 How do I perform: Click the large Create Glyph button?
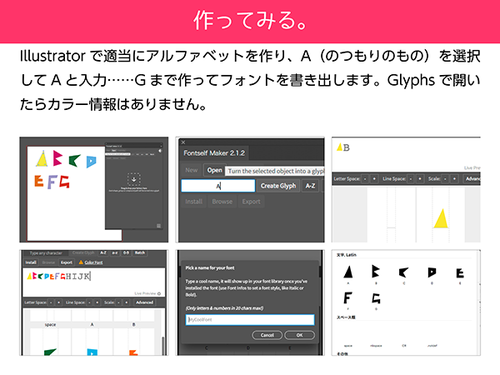[278, 186]
